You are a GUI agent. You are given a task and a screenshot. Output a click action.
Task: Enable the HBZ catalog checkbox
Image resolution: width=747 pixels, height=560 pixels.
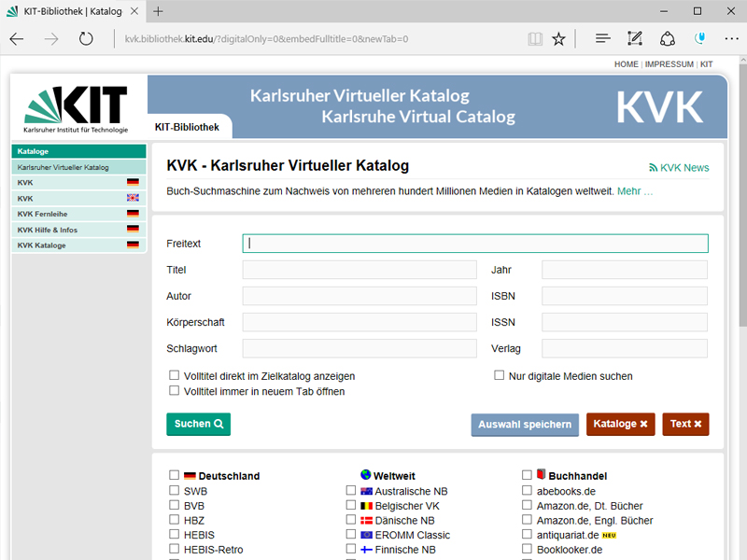click(175, 520)
